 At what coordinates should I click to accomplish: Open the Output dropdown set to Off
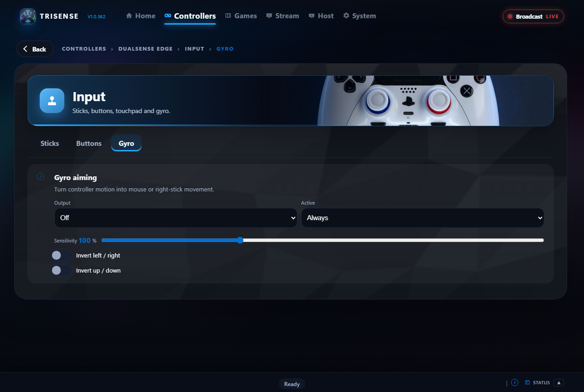[176, 218]
